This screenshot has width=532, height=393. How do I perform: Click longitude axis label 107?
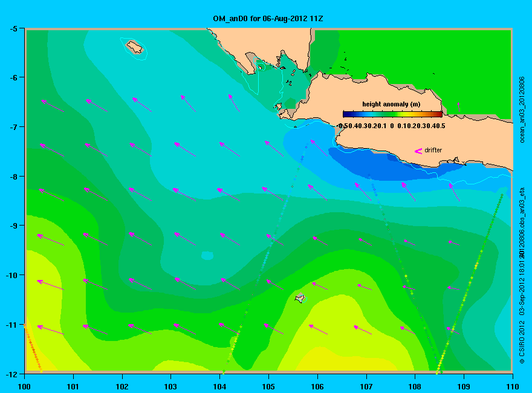366,386
